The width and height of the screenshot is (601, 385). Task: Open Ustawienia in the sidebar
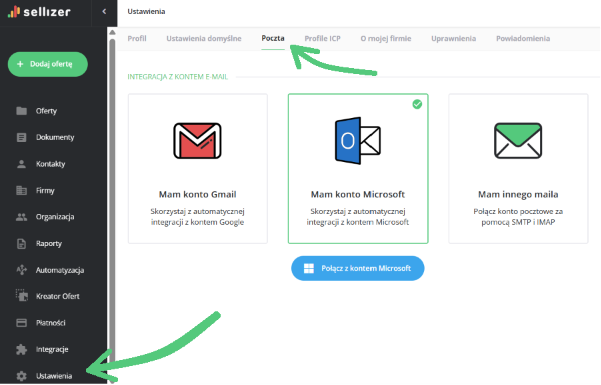54,376
